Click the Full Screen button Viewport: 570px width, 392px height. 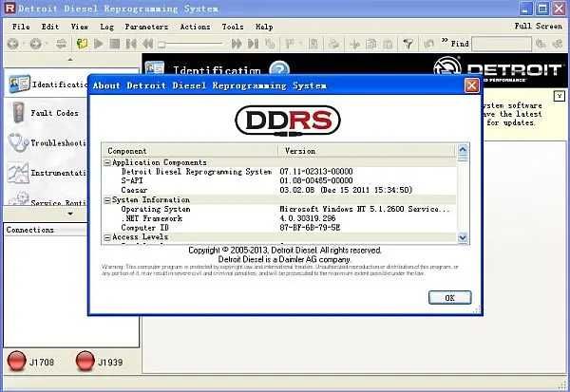pyautogui.click(x=538, y=26)
